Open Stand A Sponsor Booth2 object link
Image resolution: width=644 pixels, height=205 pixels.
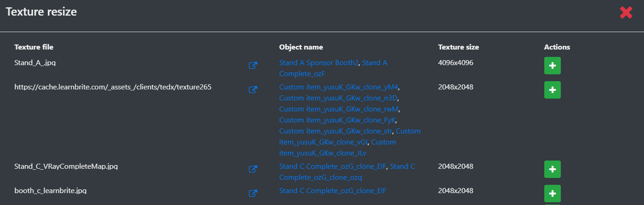pos(319,62)
